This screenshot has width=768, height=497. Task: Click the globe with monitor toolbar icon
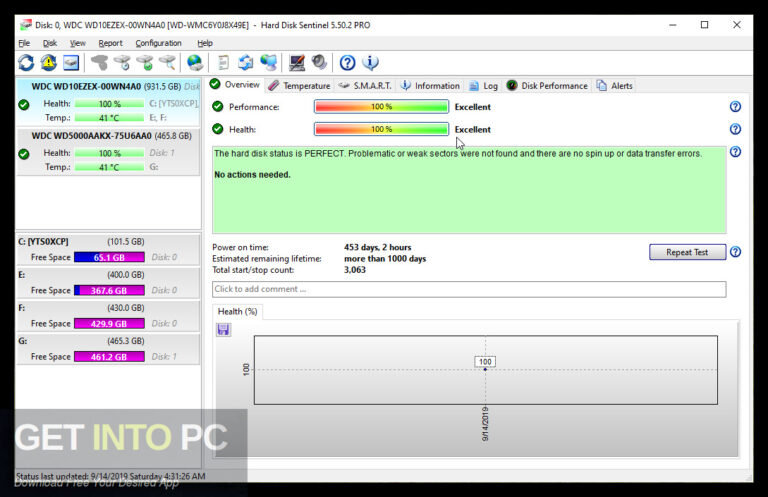click(268, 63)
